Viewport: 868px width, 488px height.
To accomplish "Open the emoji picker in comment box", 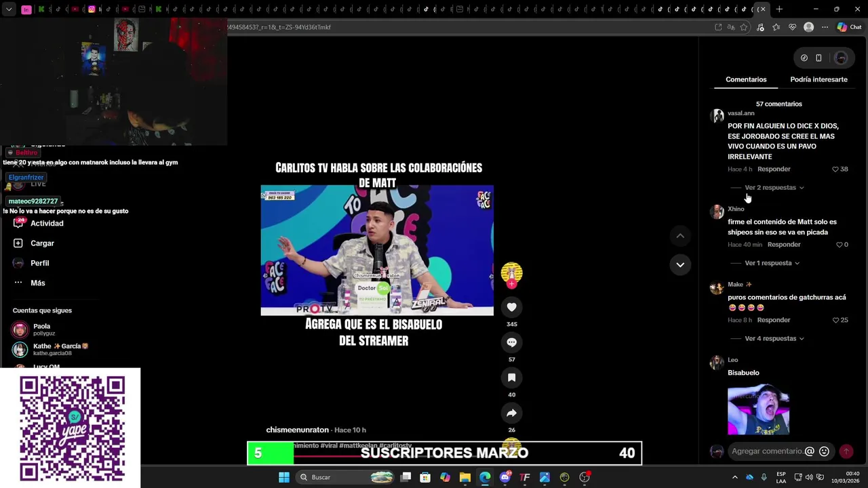I will tap(824, 451).
